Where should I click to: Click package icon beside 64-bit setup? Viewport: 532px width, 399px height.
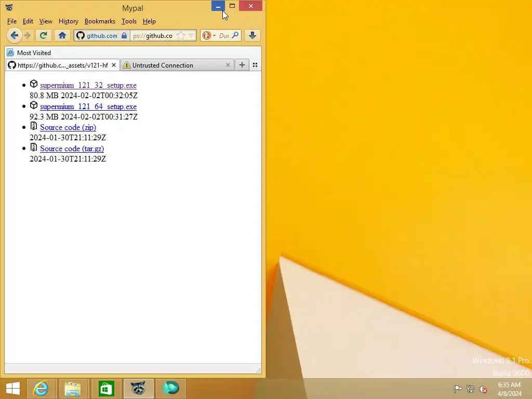coord(34,105)
